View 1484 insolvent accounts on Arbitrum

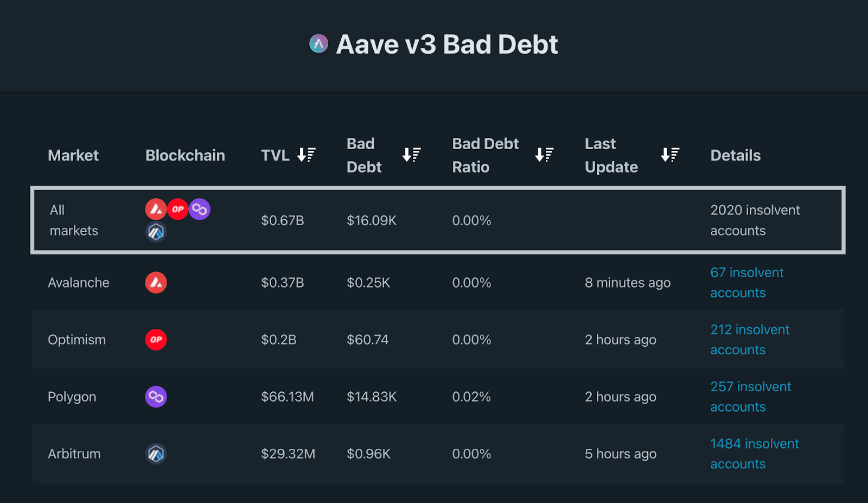pos(754,454)
